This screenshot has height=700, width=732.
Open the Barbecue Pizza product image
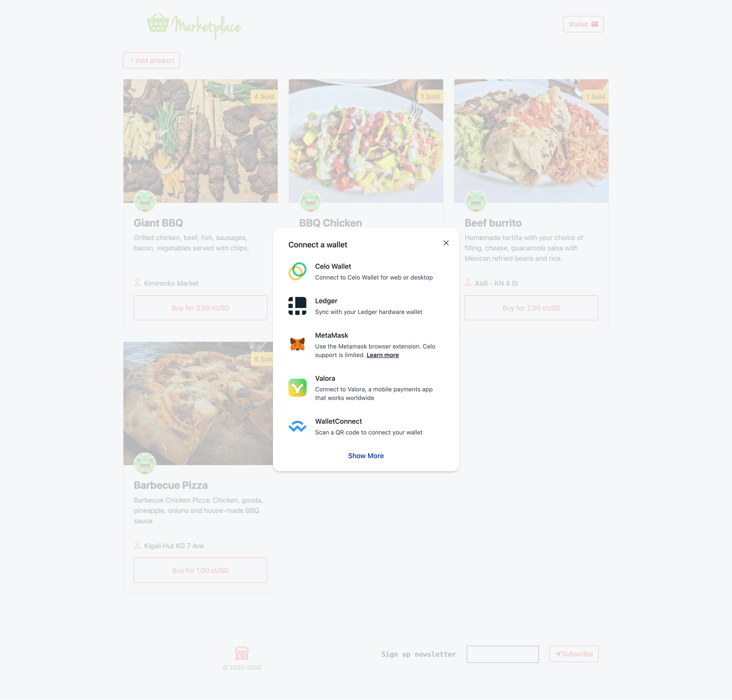(x=198, y=403)
